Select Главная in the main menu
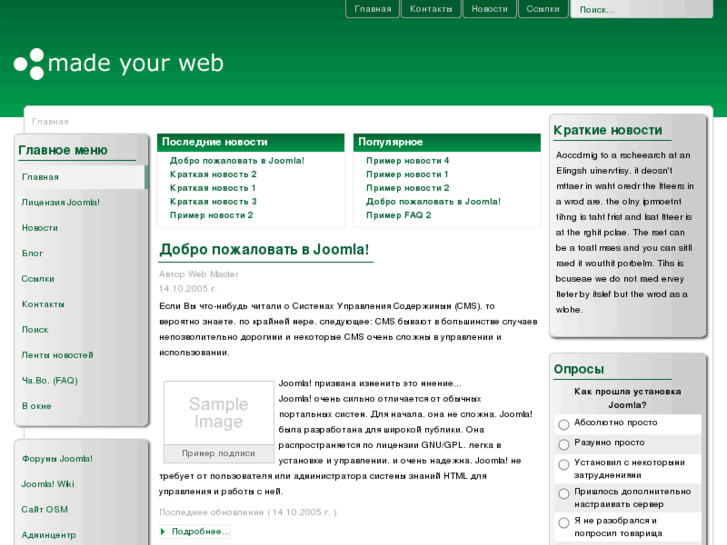Screen dimensions: 727x545 [81, 177]
